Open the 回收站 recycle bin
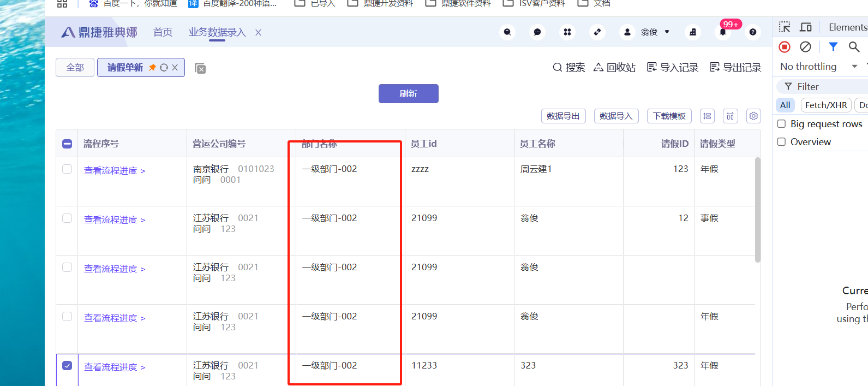Viewport: 868px width, 386px height. [615, 68]
